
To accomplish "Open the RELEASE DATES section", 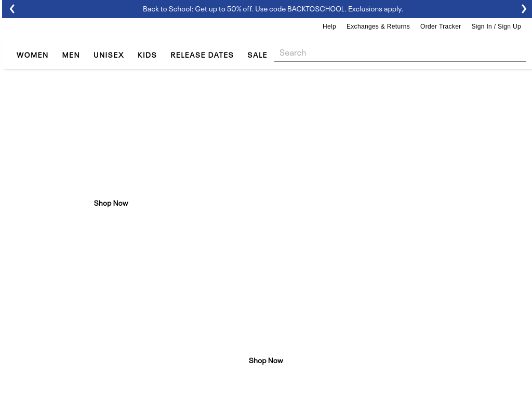I will [202, 55].
